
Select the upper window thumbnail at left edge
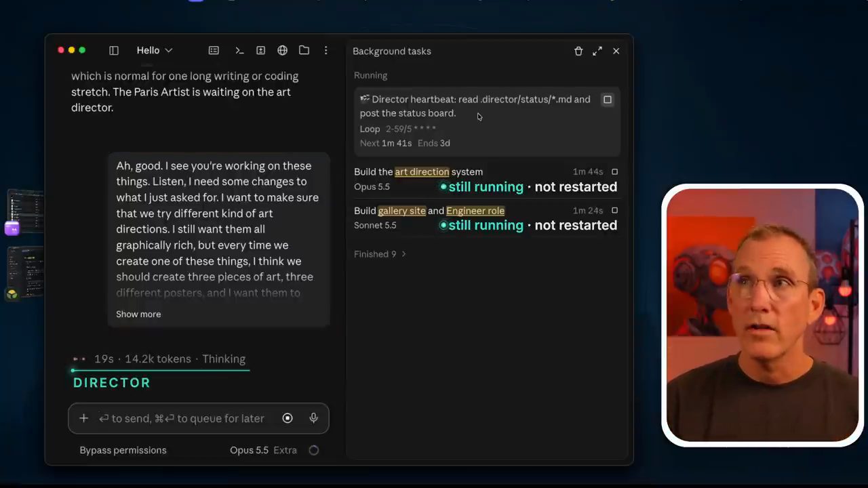26,211
